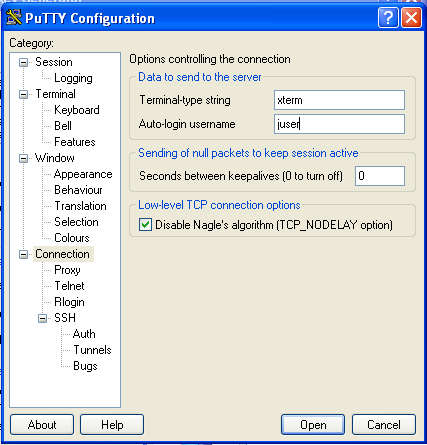Select the Logging category
Screen dimensions: 427x445
click(73, 78)
